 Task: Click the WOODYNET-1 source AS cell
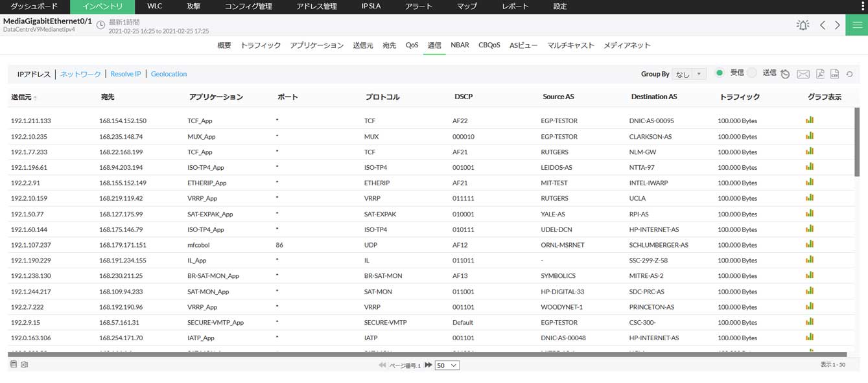pyautogui.click(x=561, y=307)
